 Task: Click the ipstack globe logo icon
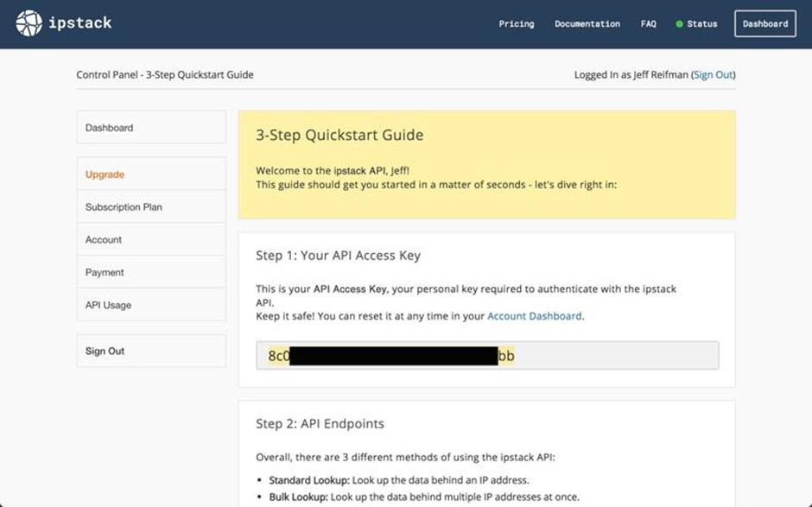(x=29, y=23)
